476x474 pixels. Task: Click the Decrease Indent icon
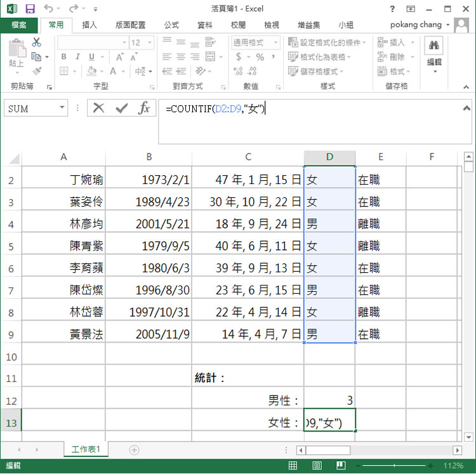167,71
